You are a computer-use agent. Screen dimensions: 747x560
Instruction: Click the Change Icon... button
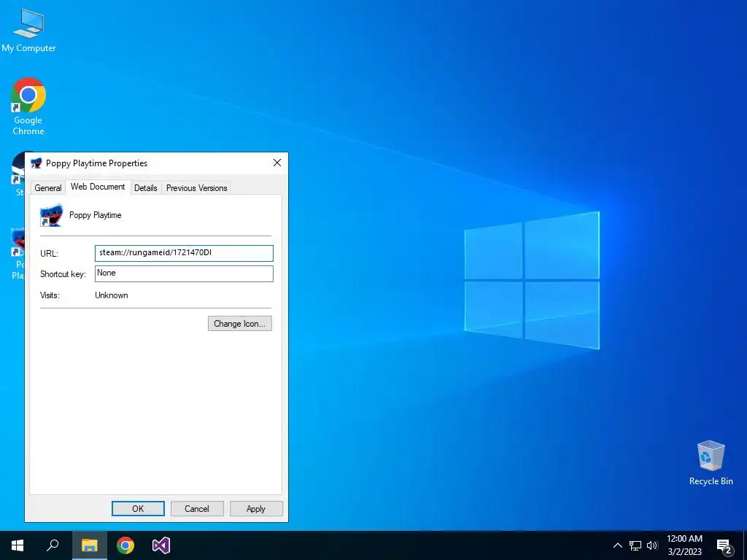[x=239, y=323]
